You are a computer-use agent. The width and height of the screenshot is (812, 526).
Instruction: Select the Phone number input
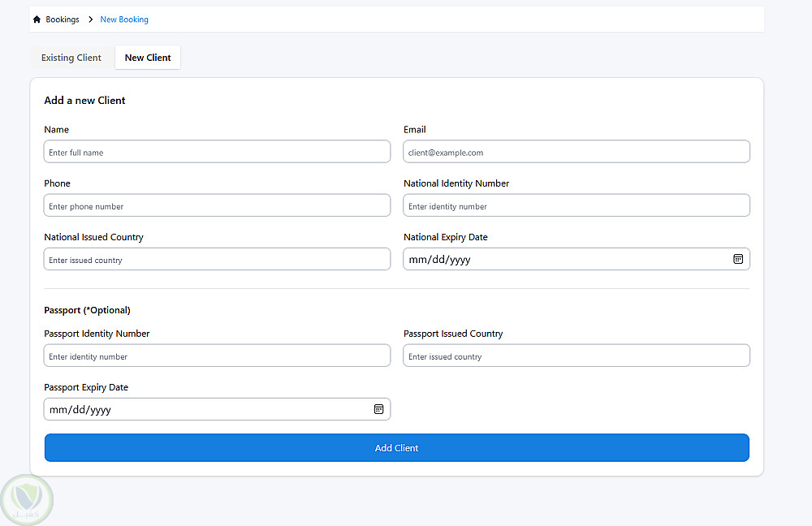coord(217,205)
